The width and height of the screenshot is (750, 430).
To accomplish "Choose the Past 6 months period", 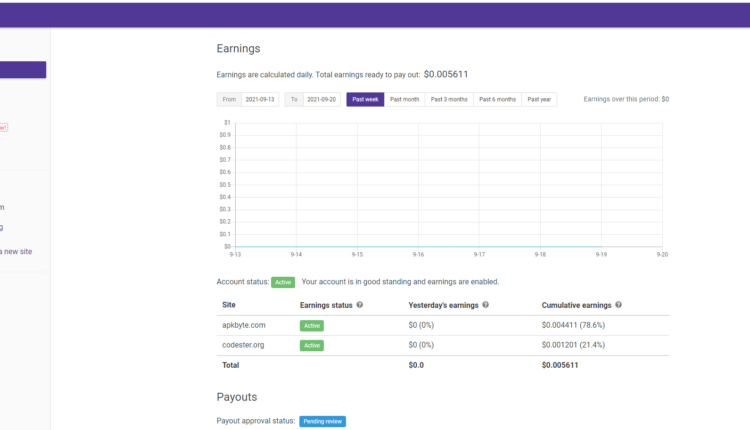I will click(497, 99).
